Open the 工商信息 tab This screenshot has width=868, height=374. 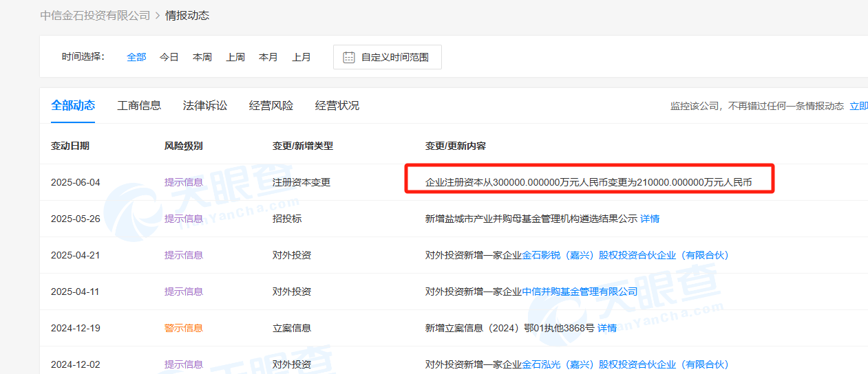139,105
